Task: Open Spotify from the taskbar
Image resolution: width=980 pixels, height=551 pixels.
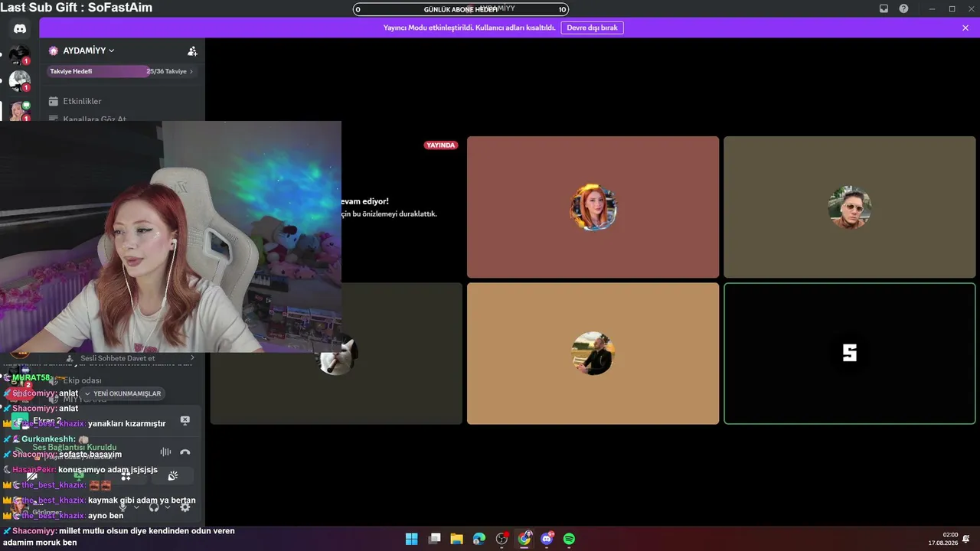Action: (569, 539)
